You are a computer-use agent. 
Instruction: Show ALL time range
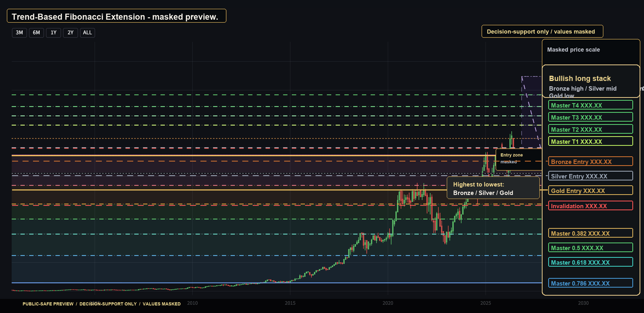coord(87,33)
